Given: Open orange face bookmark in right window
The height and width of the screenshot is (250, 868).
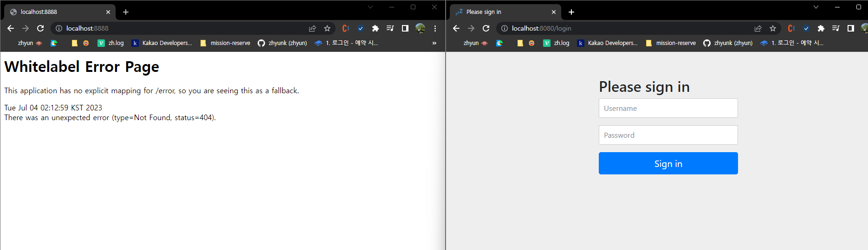Looking at the screenshot, I should [531, 43].
